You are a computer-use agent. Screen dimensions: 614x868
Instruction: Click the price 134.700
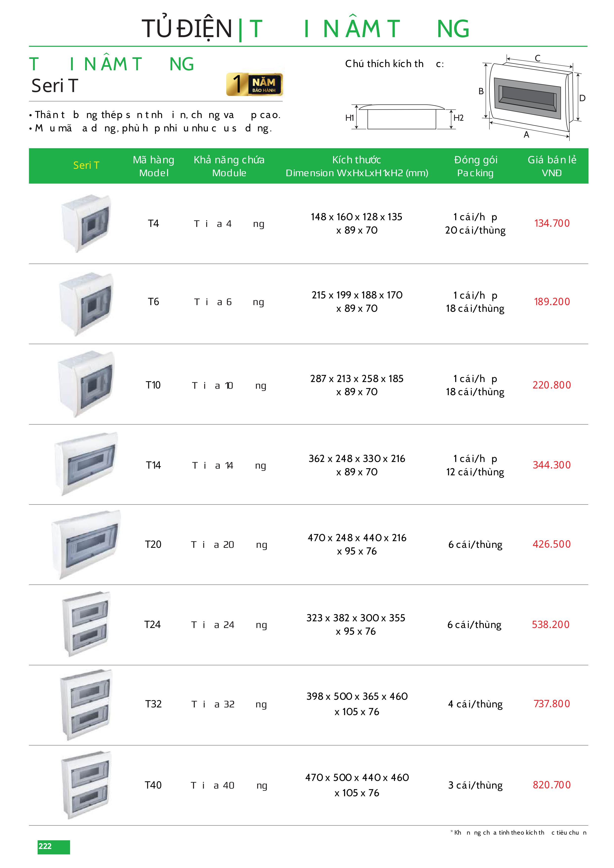pos(552,223)
